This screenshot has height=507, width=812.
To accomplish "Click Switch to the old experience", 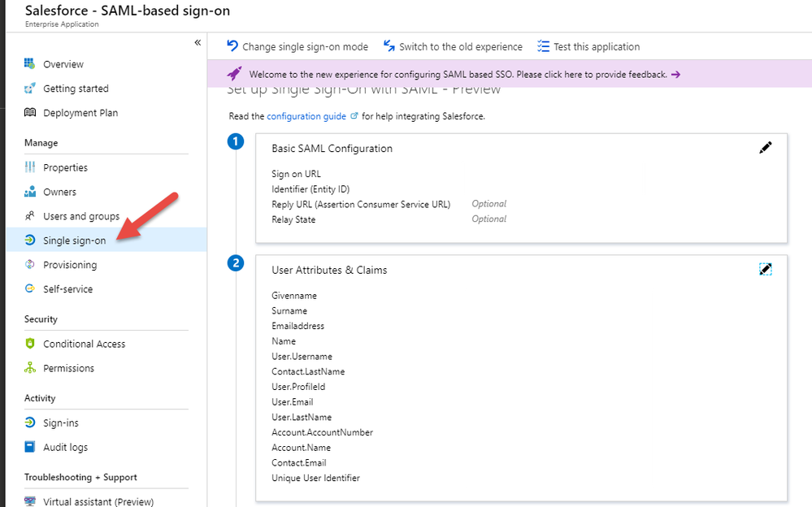I will [461, 46].
